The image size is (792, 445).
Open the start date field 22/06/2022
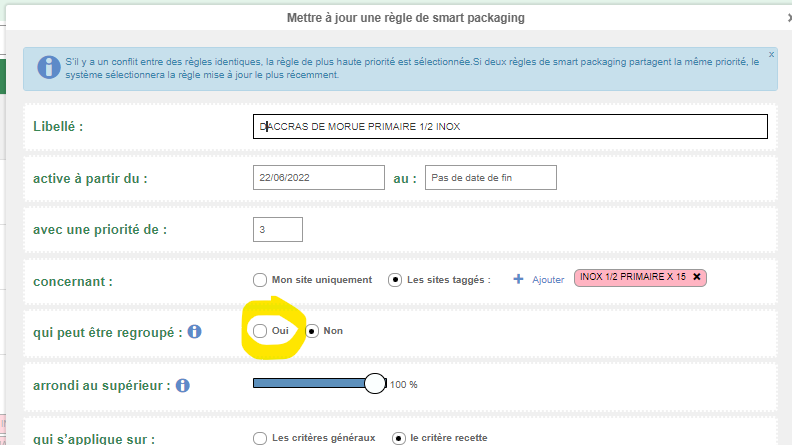tap(319, 178)
